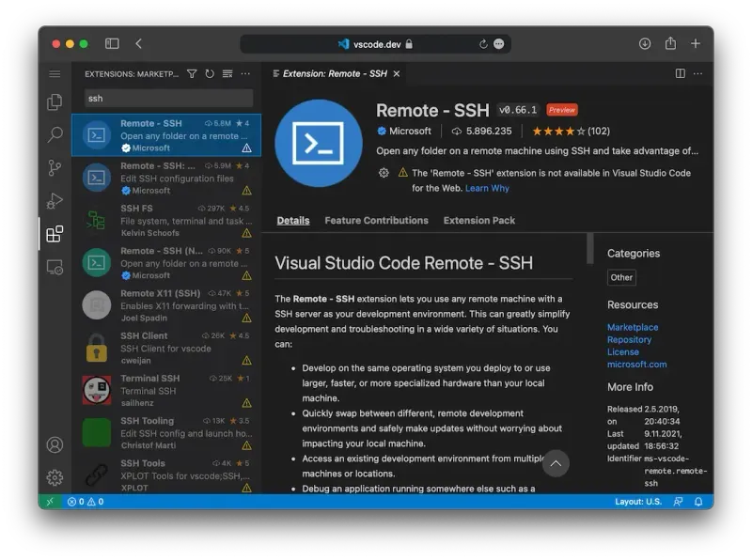Open the Run and Debug view
Image resolution: width=752 pixels, height=560 pixels.
coord(55,200)
